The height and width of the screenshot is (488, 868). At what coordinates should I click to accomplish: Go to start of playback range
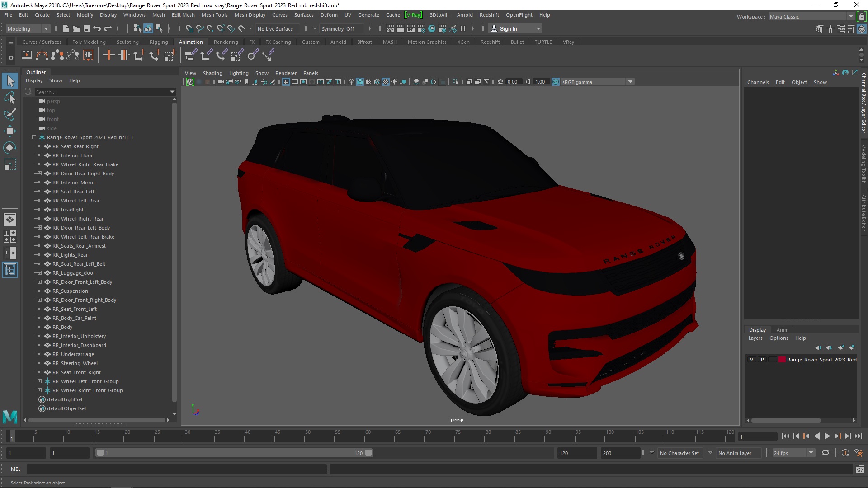coord(786,436)
